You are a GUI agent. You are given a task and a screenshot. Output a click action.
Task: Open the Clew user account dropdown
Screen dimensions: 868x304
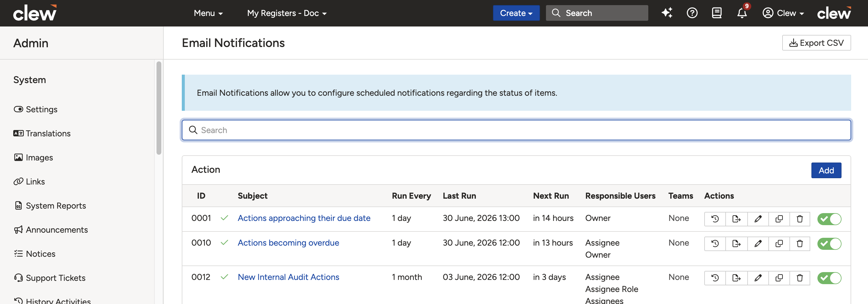pos(783,13)
